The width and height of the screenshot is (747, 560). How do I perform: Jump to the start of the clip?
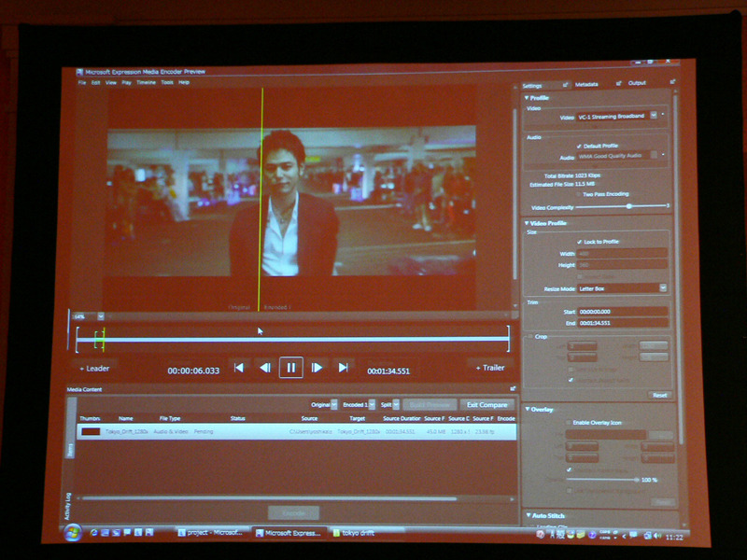coord(239,368)
